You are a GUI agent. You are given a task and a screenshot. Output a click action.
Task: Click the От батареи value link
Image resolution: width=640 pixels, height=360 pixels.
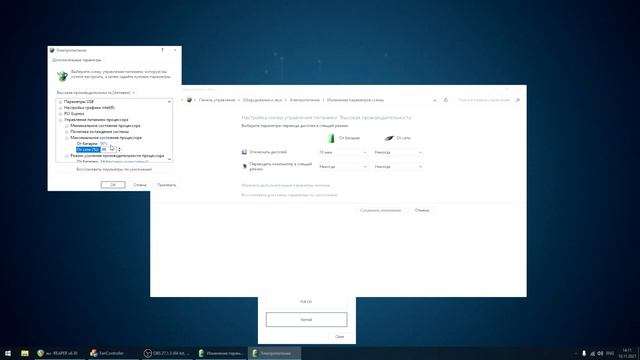coord(103,144)
